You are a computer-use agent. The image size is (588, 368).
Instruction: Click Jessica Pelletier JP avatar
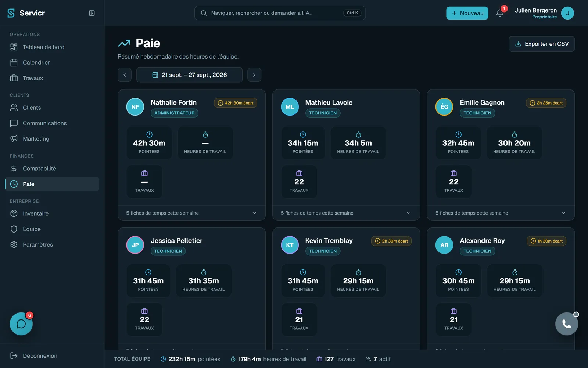tap(135, 245)
